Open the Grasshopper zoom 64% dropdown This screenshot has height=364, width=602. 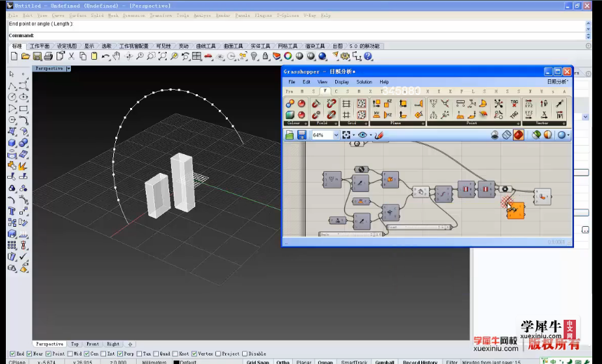(336, 135)
